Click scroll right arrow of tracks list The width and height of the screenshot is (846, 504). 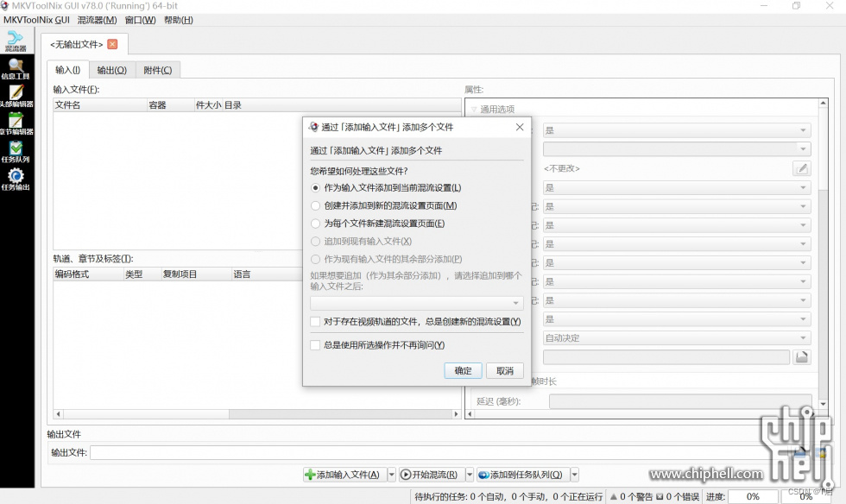(x=456, y=414)
